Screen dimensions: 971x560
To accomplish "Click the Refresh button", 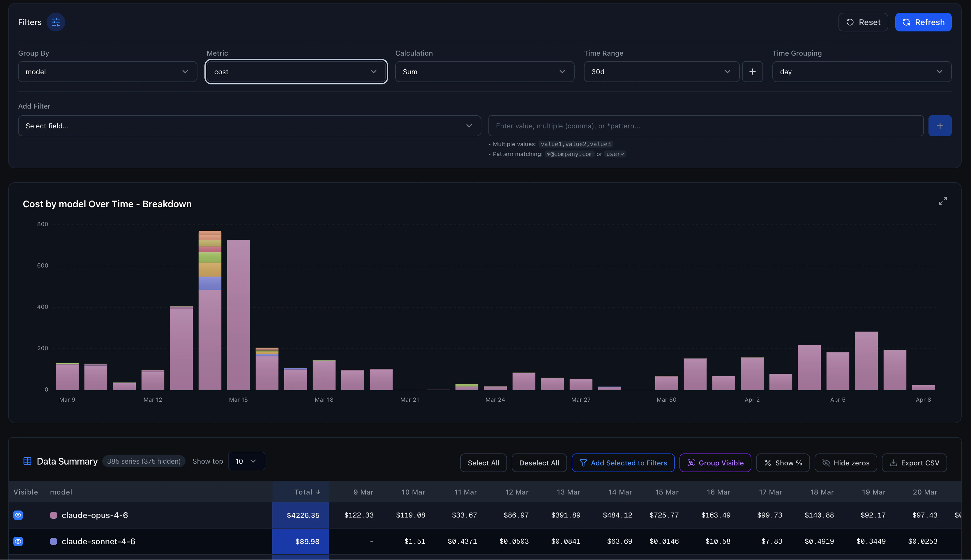I will pyautogui.click(x=923, y=22).
